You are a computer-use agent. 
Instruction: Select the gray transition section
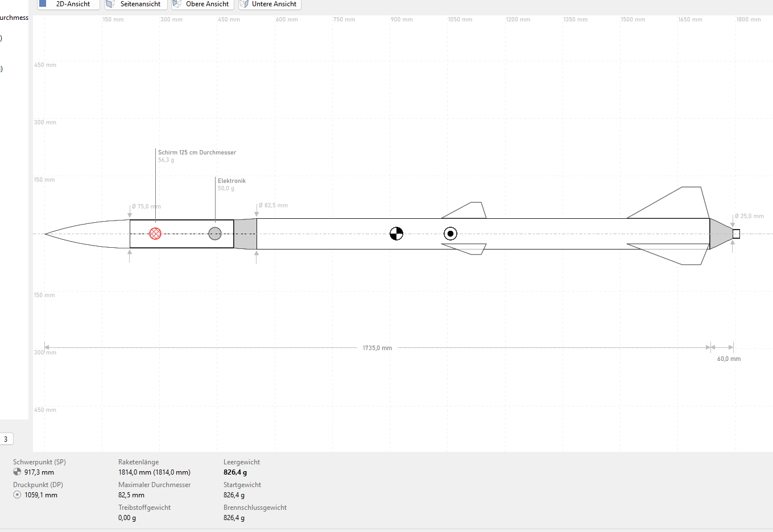(245, 234)
